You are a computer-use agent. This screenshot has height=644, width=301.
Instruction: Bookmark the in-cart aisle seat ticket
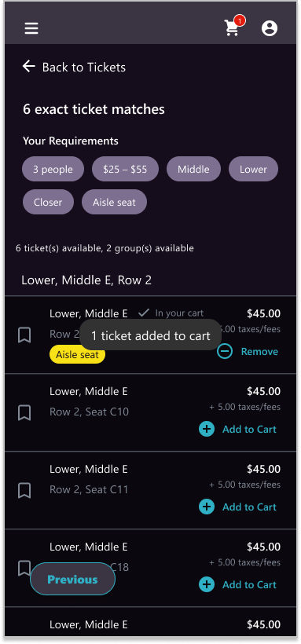tap(24, 335)
